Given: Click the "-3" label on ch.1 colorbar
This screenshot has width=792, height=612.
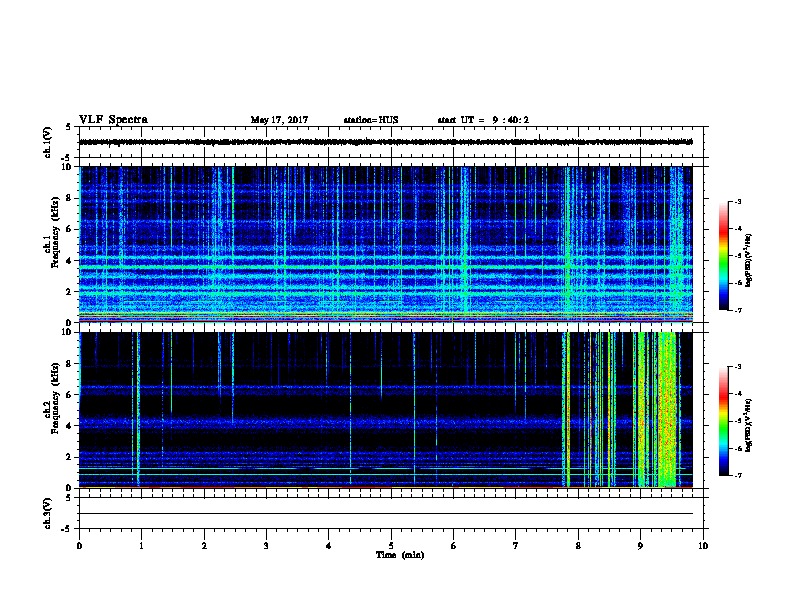Looking at the screenshot, I should (738, 201).
